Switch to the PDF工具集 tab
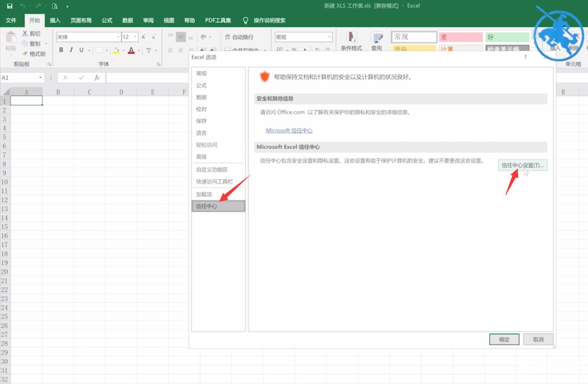588x384 pixels. point(218,20)
